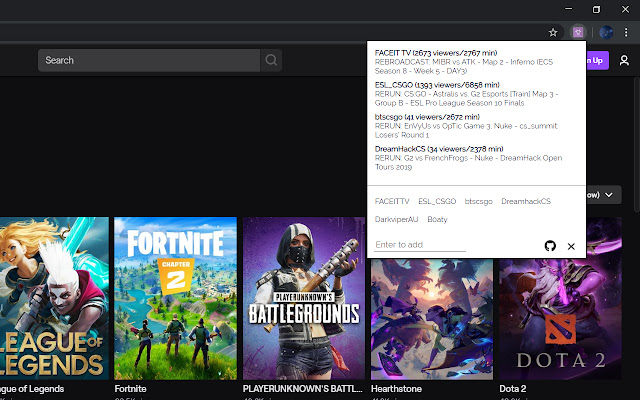The image size is (640, 400).
Task: Open the Dota 2 cover art
Action: click(560, 319)
